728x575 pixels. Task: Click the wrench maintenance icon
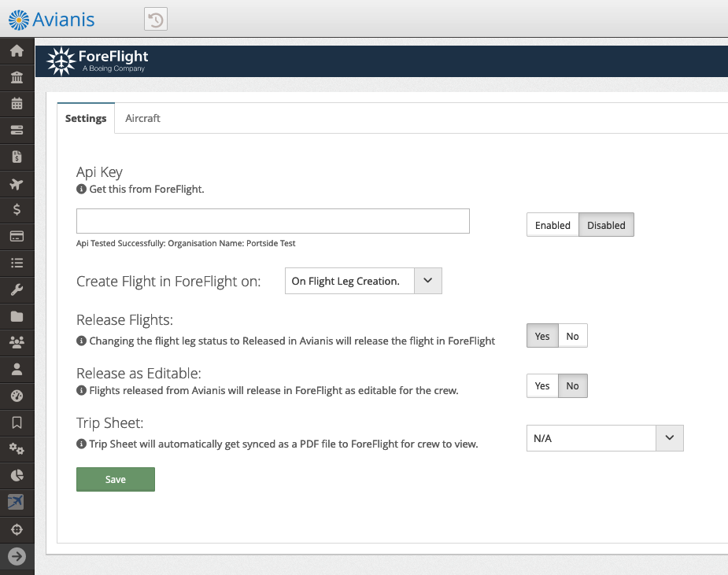coord(17,289)
